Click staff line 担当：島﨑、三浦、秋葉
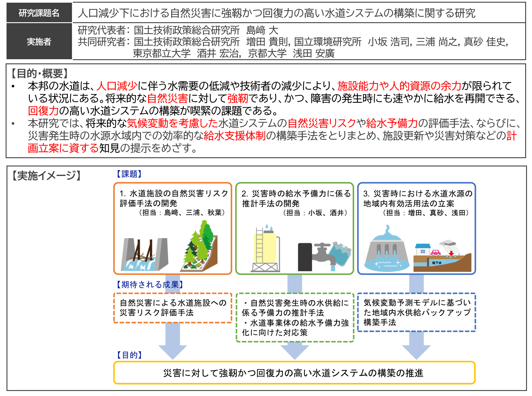 [x=182, y=213]
